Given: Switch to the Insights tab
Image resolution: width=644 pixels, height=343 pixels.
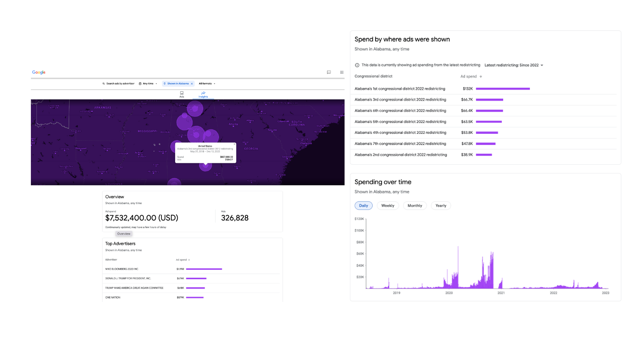Looking at the screenshot, I should 203,94.
